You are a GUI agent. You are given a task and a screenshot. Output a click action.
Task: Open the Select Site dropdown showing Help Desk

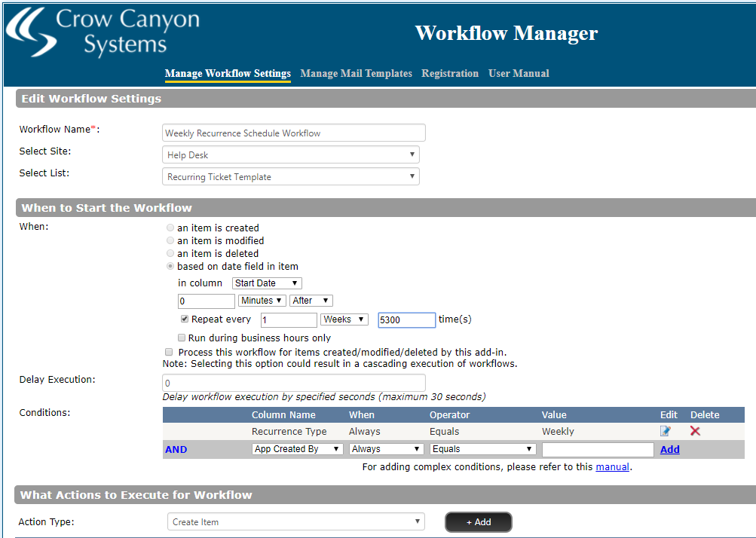(x=291, y=154)
